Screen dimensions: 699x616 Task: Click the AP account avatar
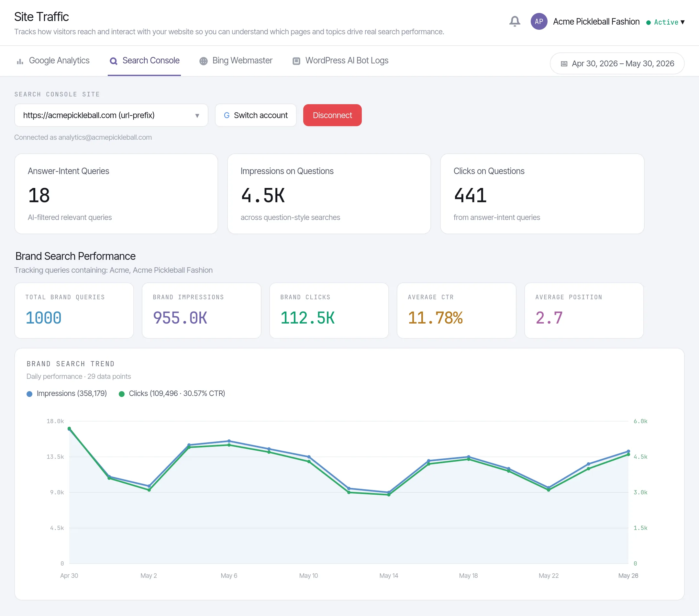[x=538, y=22]
